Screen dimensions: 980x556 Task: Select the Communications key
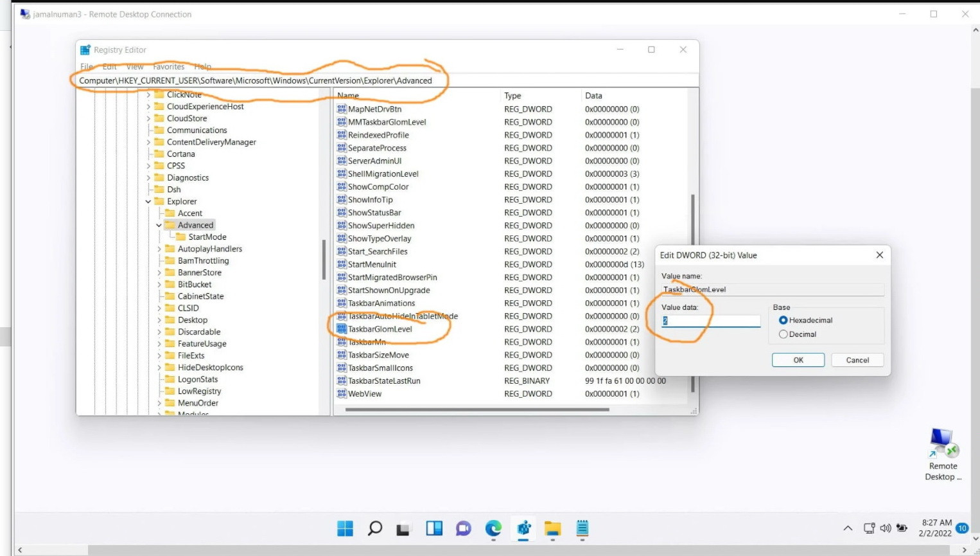click(x=197, y=130)
